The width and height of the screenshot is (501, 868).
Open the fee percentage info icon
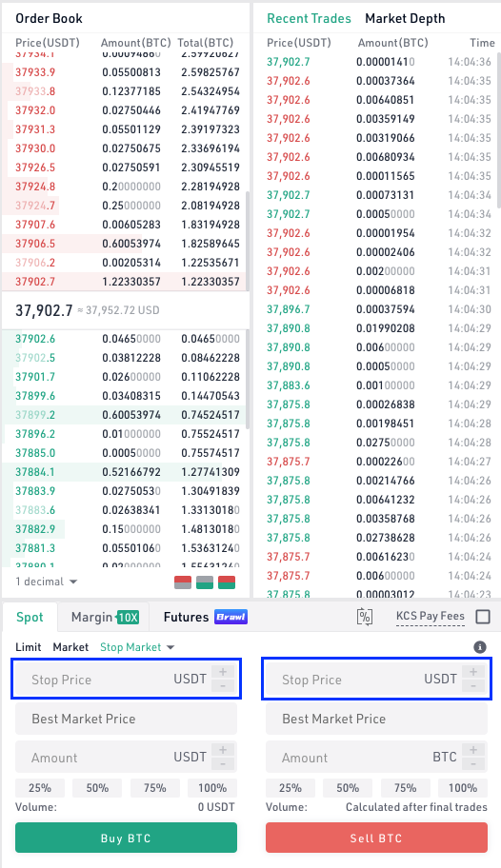point(365,617)
